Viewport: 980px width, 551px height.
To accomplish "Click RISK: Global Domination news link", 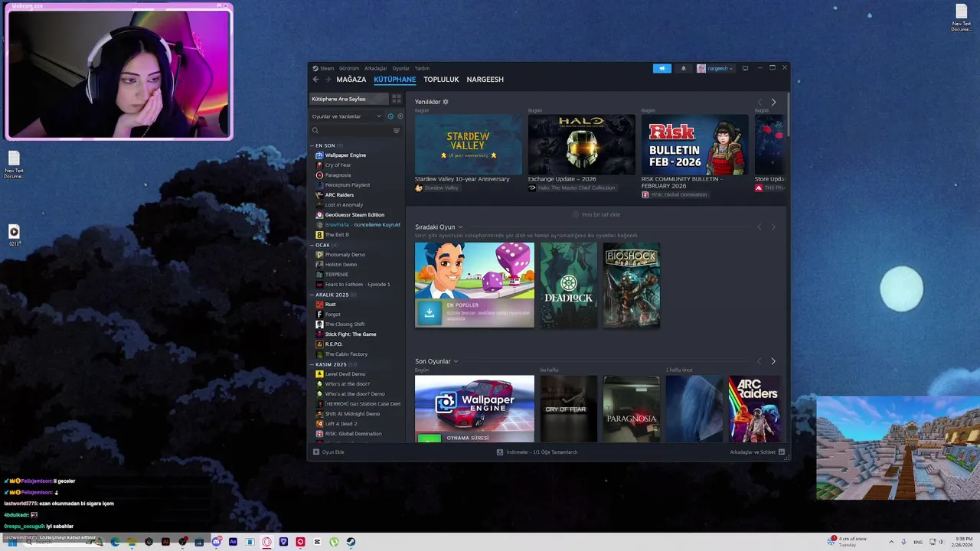I will click(675, 194).
